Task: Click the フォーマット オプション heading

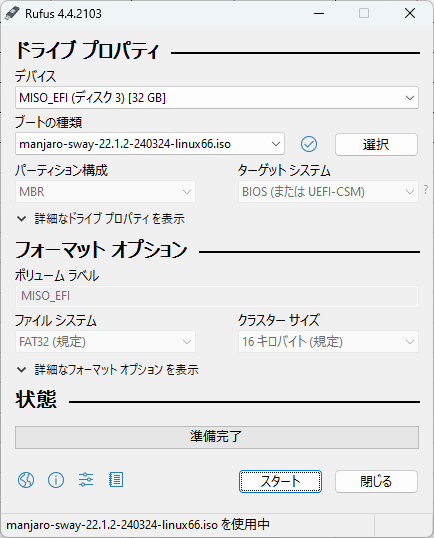Action: tap(101, 249)
